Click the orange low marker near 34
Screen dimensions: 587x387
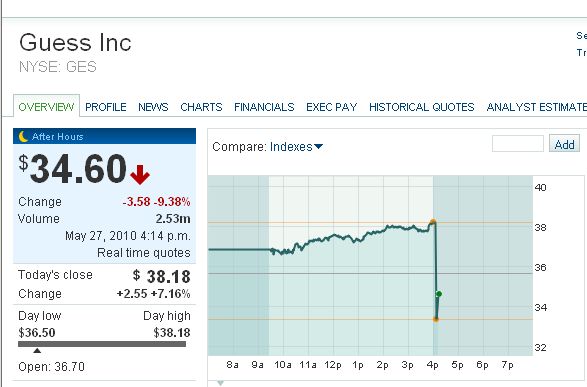coord(436,319)
